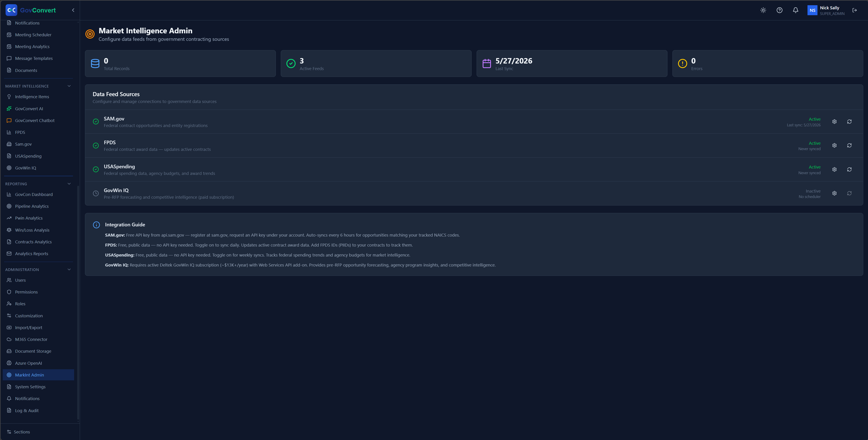Open settings gear for FPDS feed
868x440 pixels.
(834, 146)
